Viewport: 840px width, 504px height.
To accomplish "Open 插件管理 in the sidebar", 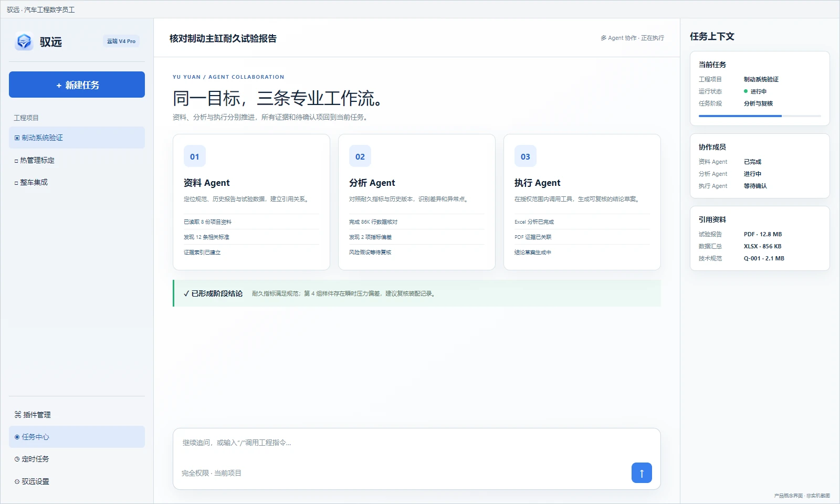I will click(77, 415).
